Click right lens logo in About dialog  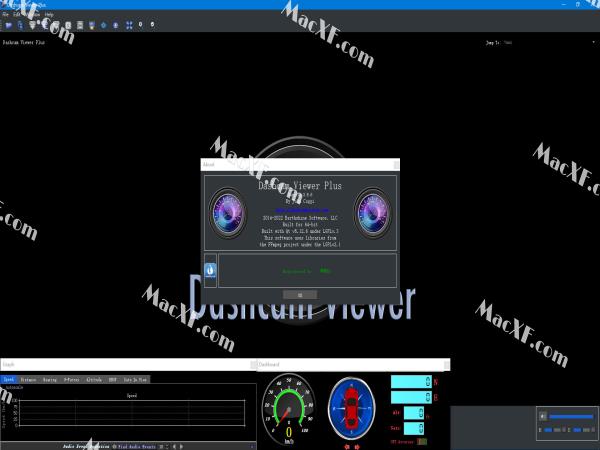(x=373, y=214)
